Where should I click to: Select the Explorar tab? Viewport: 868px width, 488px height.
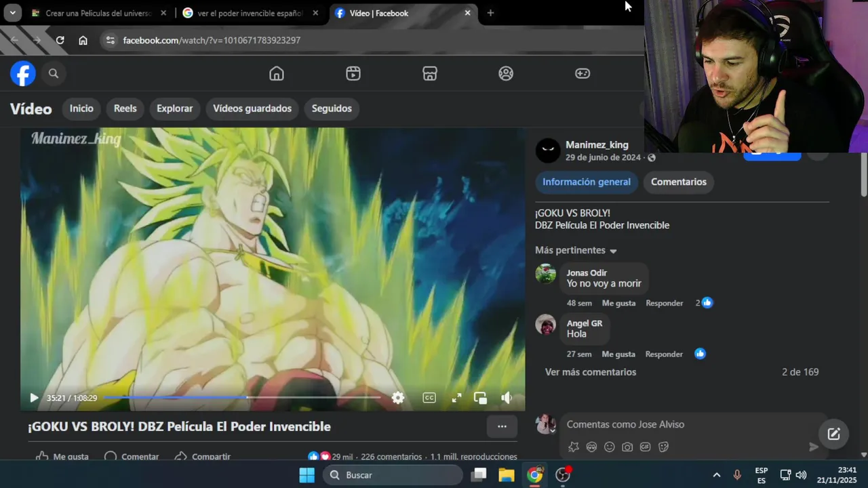[x=175, y=108]
